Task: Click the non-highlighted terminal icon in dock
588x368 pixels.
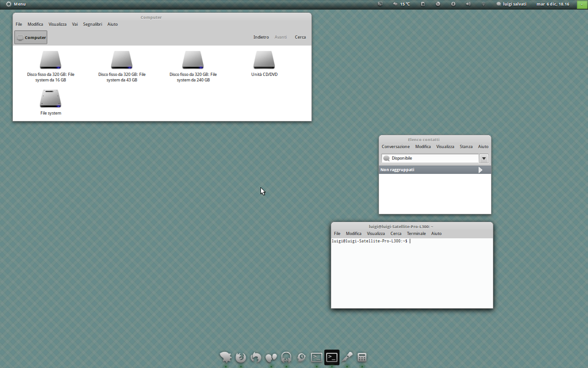Action: [x=317, y=357]
